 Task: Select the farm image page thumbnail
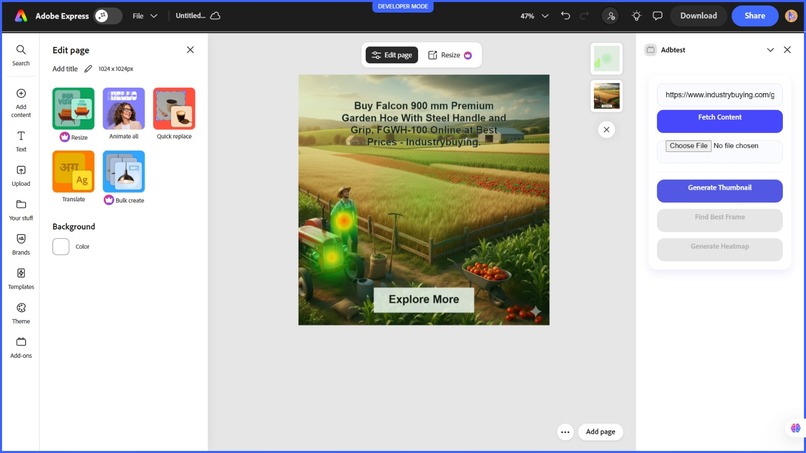coord(607,96)
